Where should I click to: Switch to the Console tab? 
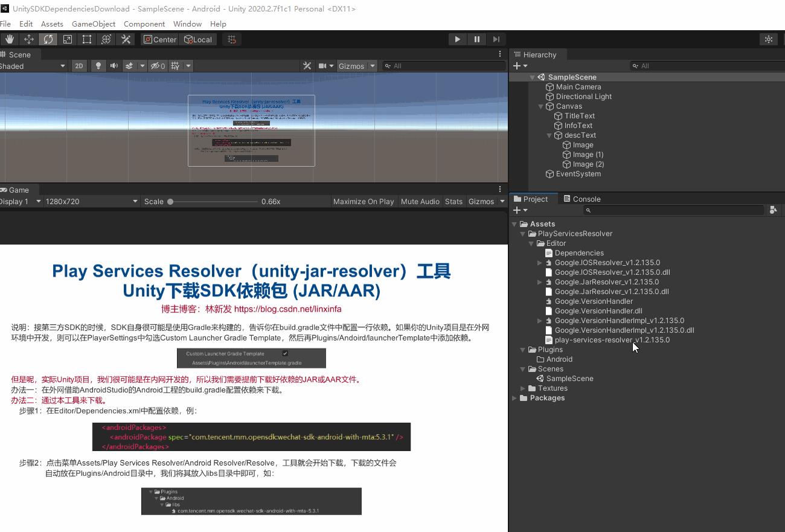(x=582, y=199)
